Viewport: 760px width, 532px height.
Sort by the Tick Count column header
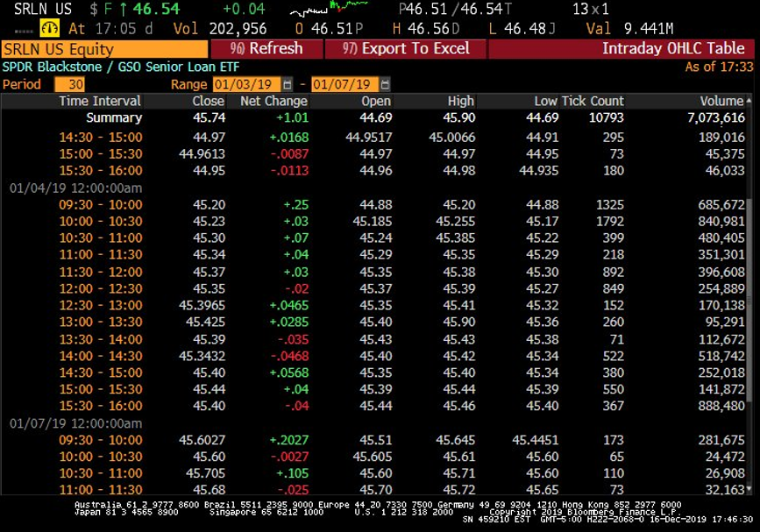click(x=593, y=101)
